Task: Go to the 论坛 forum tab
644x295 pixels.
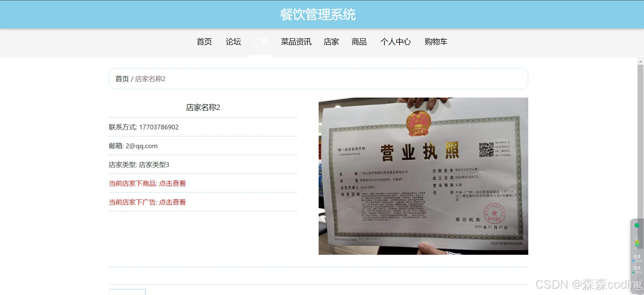Action: [233, 42]
